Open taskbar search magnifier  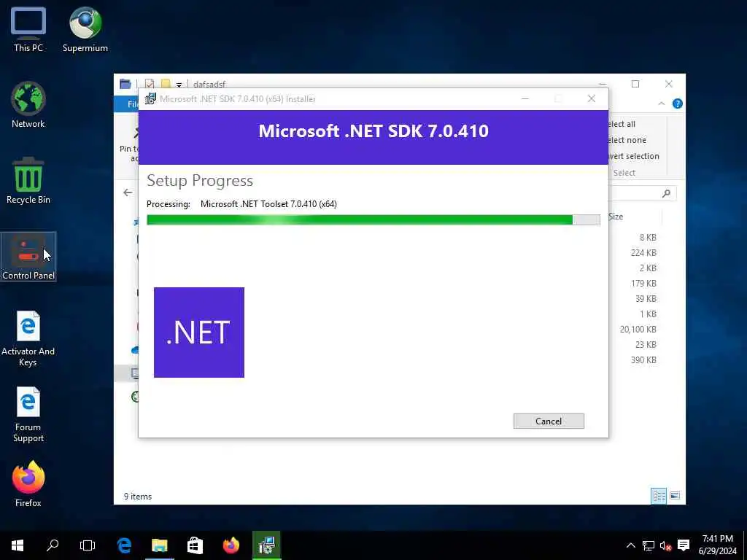pyautogui.click(x=53, y=545)
